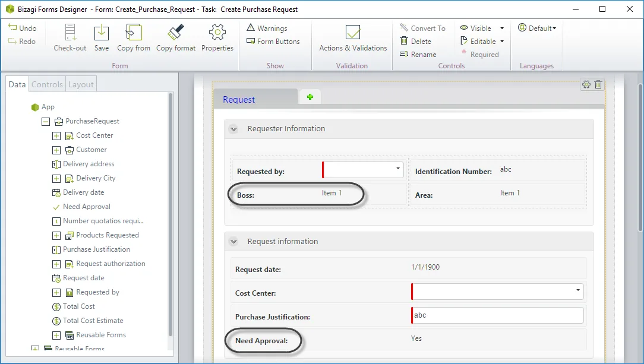Add a new tab with the green plus
The image size is (644, 364).
pyautogui.click(x=310, y=97)
